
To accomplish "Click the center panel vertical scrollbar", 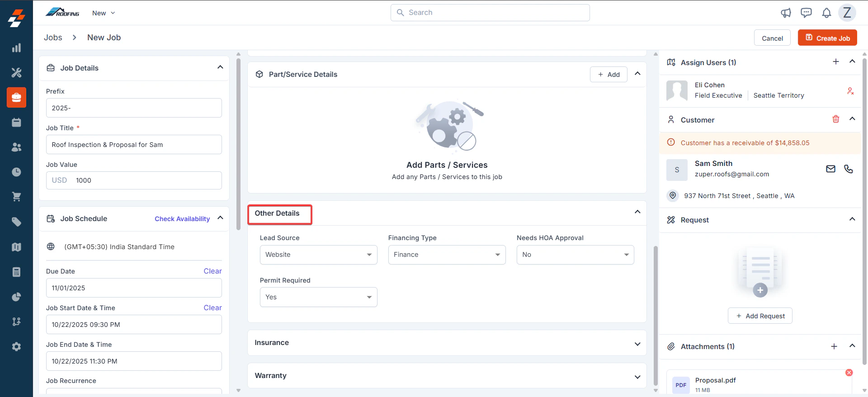I will click(x=656, y=315).
